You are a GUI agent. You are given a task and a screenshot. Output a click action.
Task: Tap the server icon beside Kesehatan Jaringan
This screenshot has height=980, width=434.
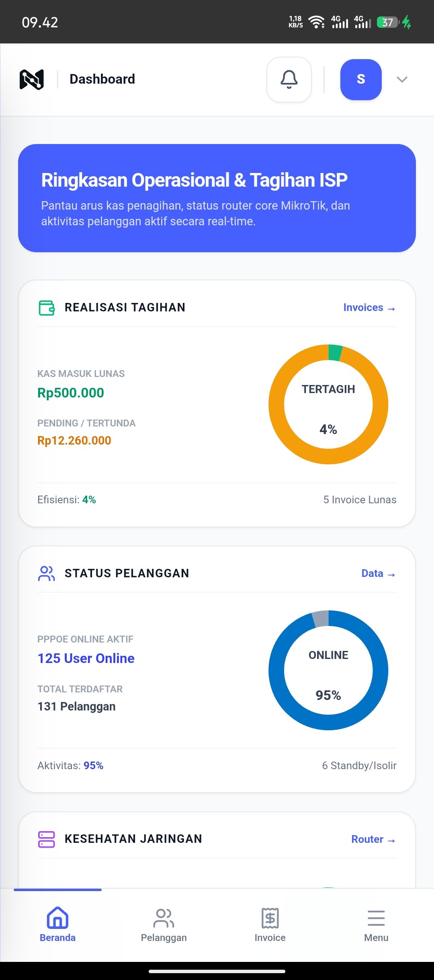47,839
